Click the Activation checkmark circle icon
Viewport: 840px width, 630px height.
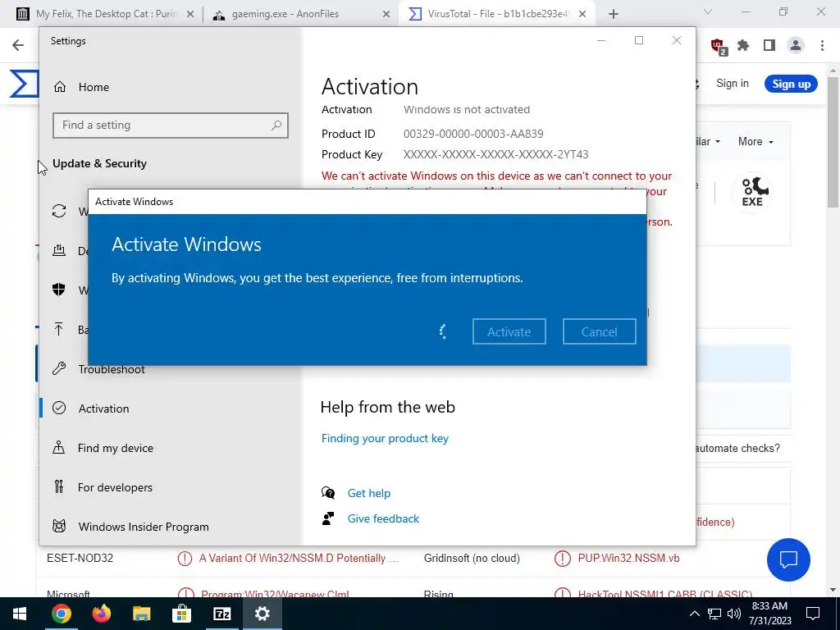tap(59, 409)
